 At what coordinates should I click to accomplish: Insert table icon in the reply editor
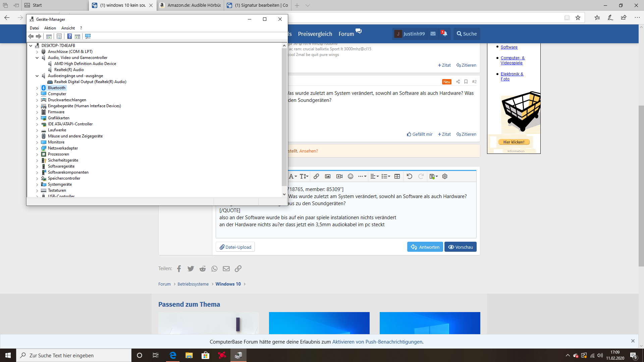point(397,176)
